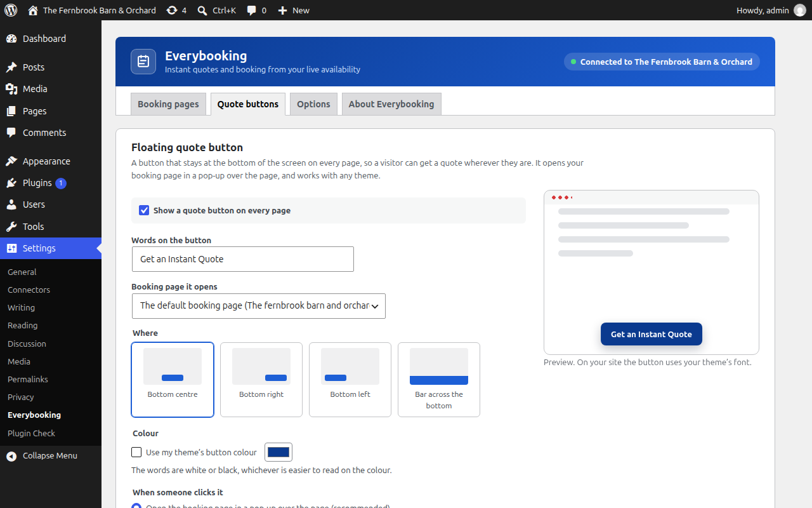Tick Use my theme's button colour
Image resolution: width=812 pixels, height=508 pixels.
tap(136, 452)
